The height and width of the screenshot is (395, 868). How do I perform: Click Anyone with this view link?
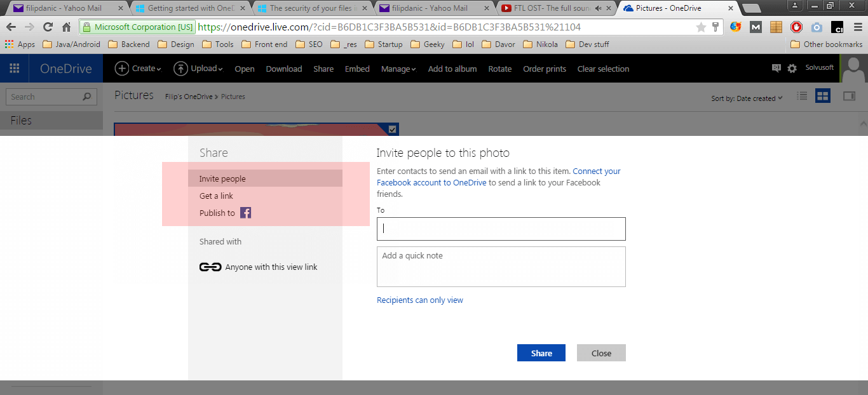click(x=271, y=267)
